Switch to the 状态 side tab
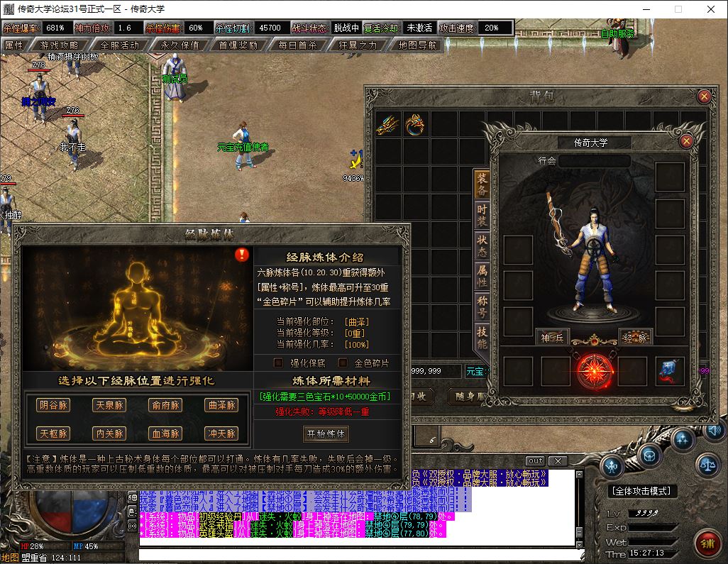The height and width of the screenshot is (564, 728). click(482, 246)
